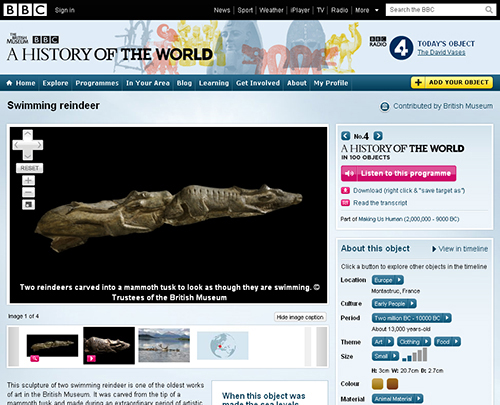
Task: Click the Sign in link
Action: point(65,10)
